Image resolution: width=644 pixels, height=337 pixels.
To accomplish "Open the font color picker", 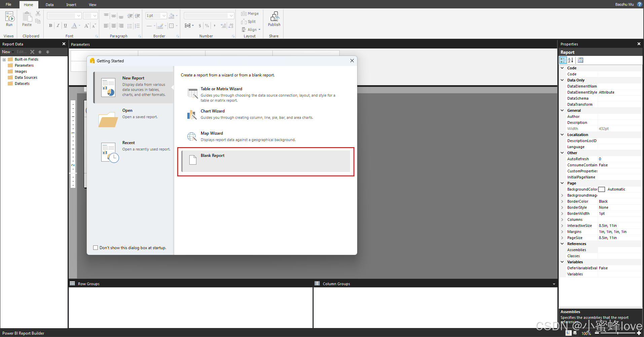I will 76,26.
